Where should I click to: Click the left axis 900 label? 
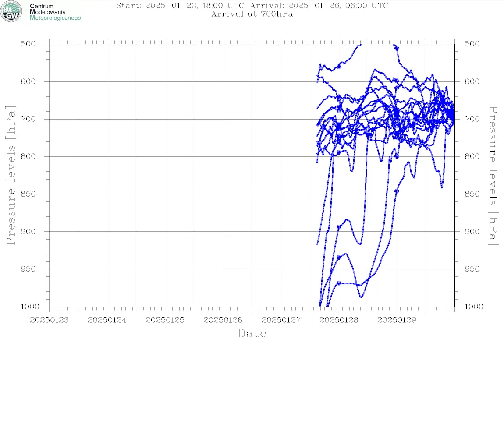28,231
